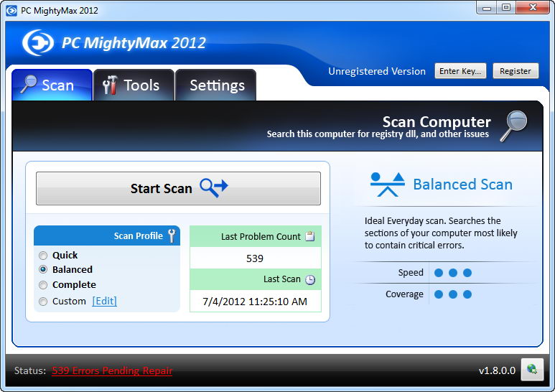Select the Balanced scan profile

click(x=43, y=269)
